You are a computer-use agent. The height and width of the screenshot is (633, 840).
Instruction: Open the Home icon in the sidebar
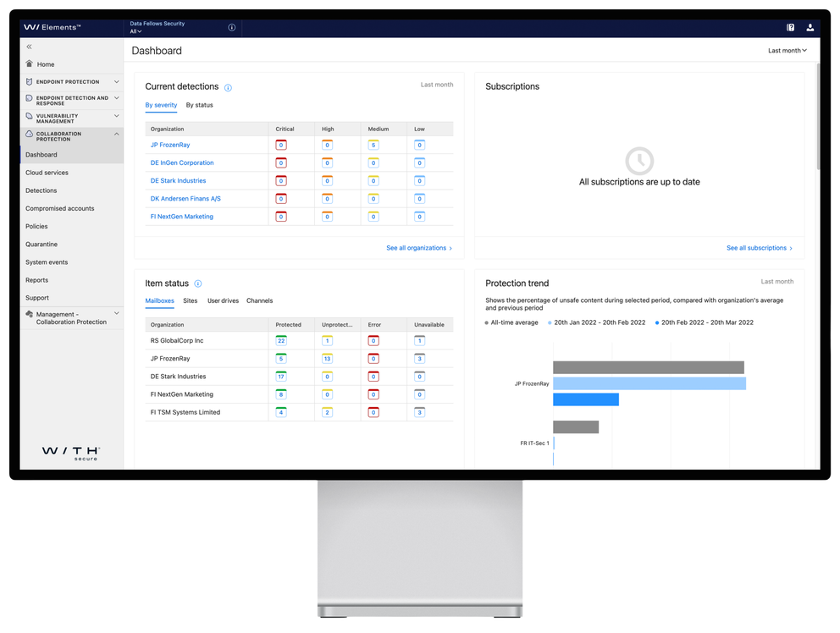coord(29,63)
